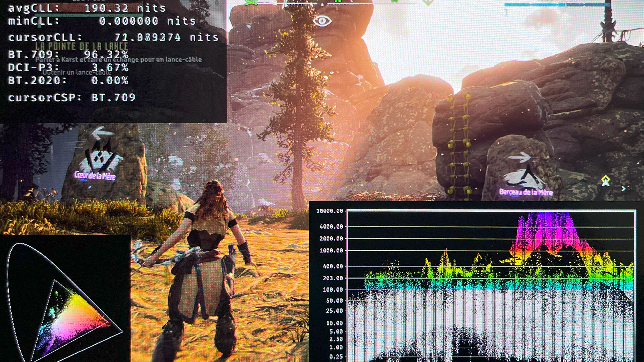644x362 pixels.
Task: Click the 2000.00 label on waveform axis
Action: [x=331, y=238]
